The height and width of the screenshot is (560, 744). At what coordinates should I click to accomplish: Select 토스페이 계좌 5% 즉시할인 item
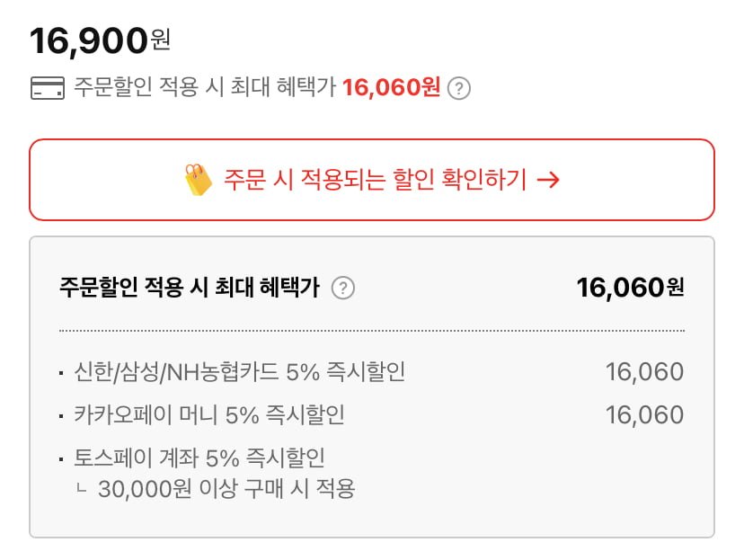[199, 458]
